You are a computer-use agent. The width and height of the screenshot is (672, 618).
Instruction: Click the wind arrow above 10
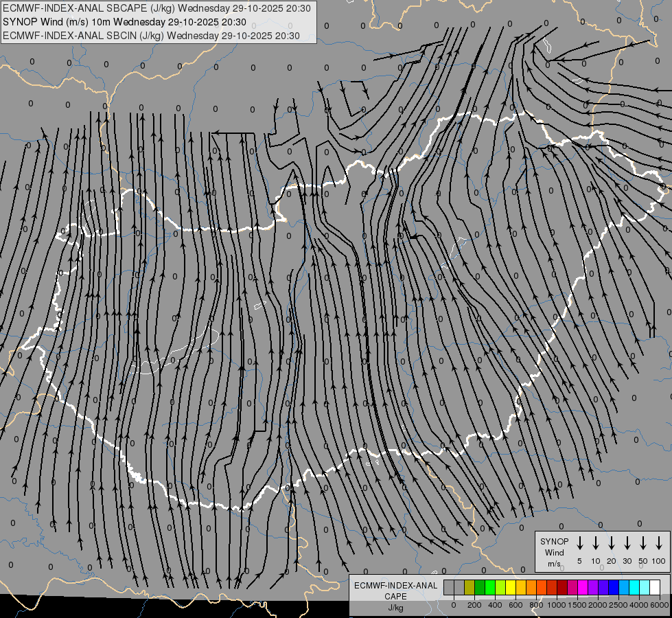pos(596,543)
